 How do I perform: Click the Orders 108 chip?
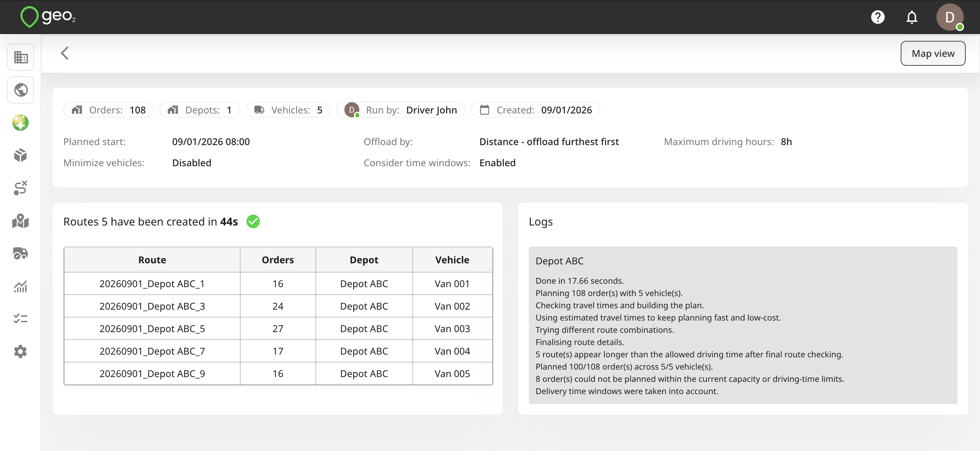[109, 110]
